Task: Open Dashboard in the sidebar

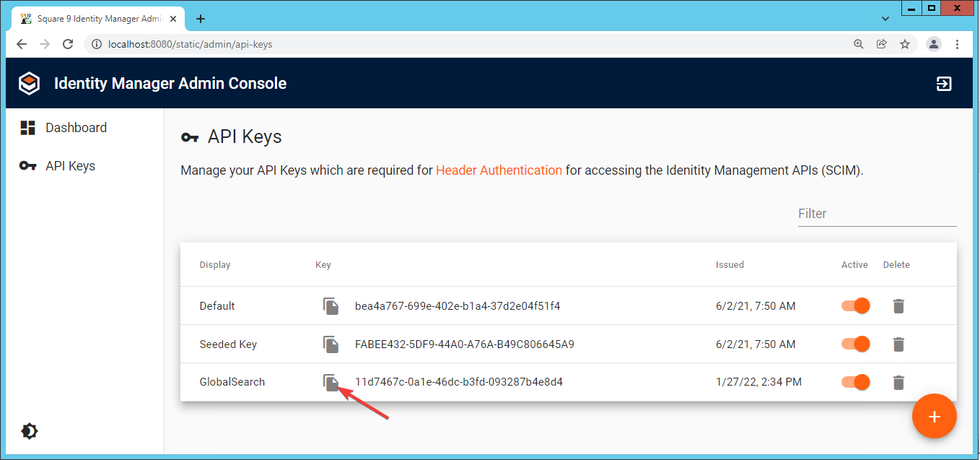Action: coord(75,128)
